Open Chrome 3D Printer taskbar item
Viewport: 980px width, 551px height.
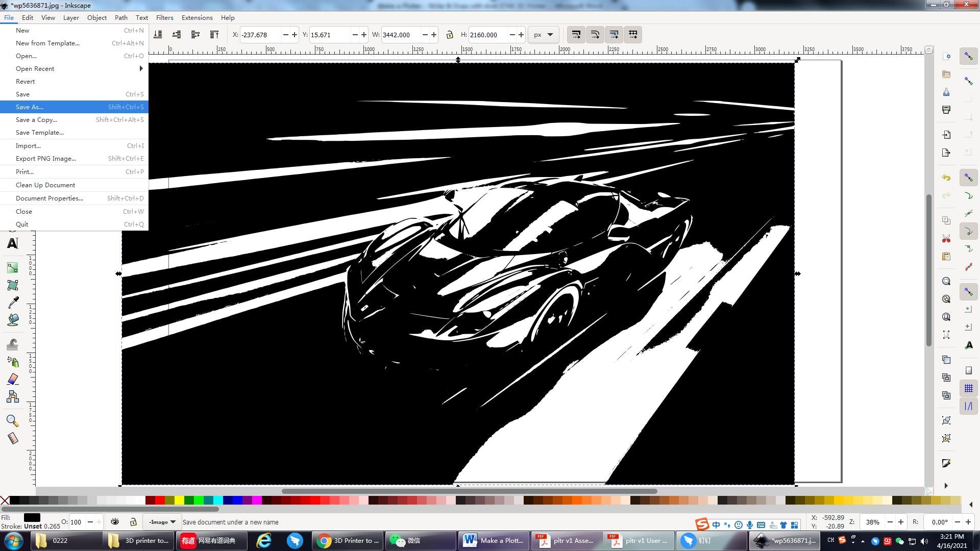tap(349, 540)
